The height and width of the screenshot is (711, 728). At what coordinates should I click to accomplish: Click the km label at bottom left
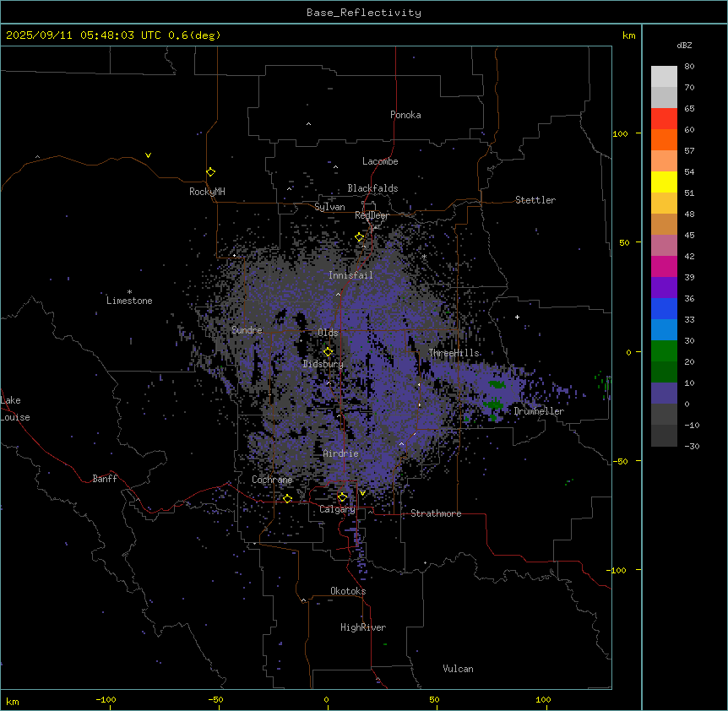13,701
